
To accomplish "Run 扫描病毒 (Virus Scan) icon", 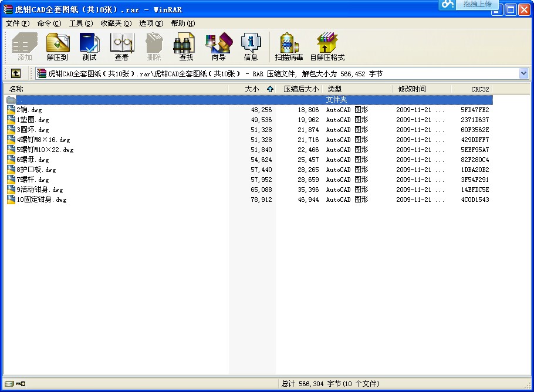I will click(289, 47).
